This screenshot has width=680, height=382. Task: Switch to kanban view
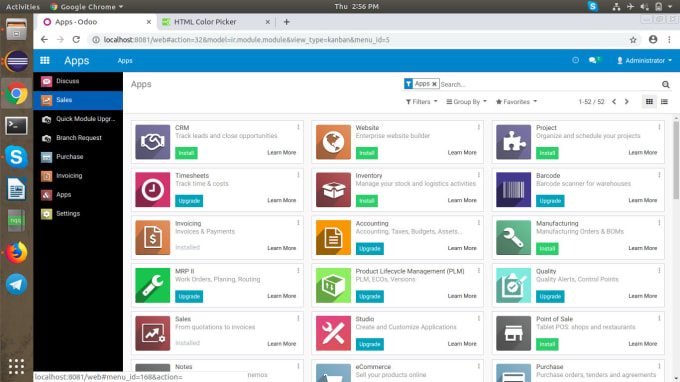(649, 101)
